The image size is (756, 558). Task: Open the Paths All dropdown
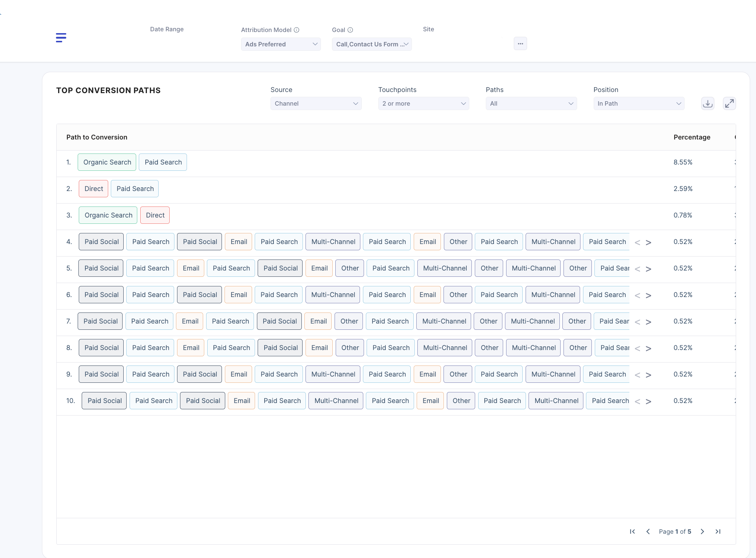tap(531, 104)
